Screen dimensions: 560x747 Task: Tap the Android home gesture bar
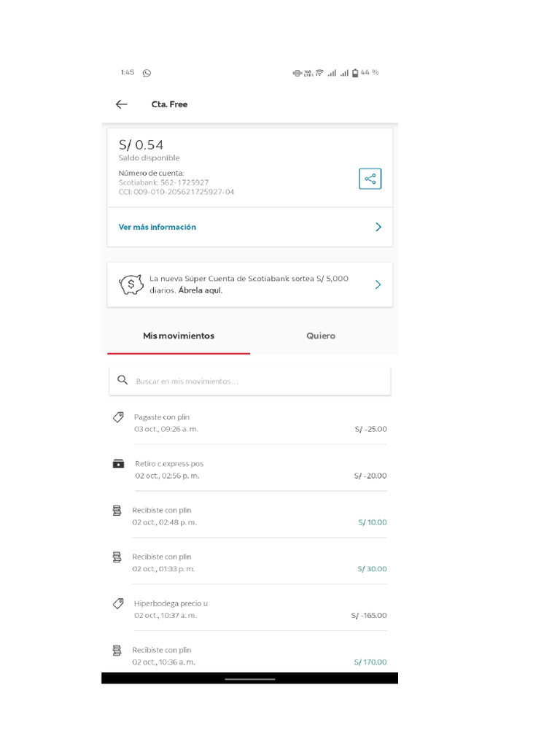[249, 679]
